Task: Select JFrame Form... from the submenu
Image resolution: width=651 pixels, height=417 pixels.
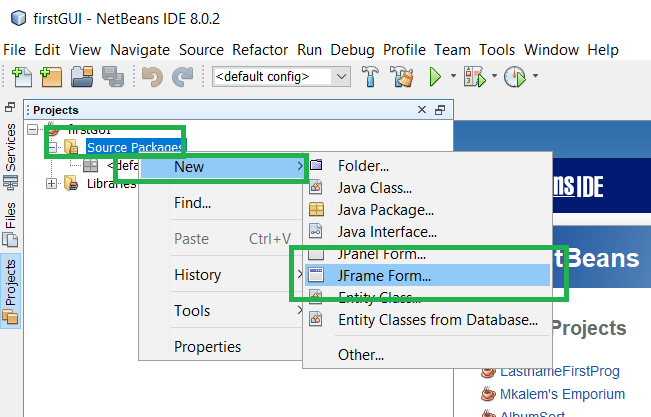Action: (x=428, y=275)
